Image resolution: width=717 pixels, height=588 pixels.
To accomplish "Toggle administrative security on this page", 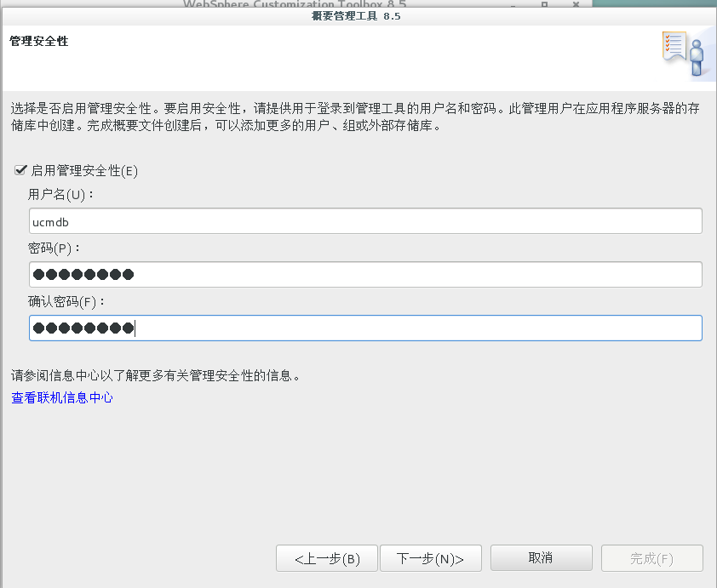I will 20,170.
